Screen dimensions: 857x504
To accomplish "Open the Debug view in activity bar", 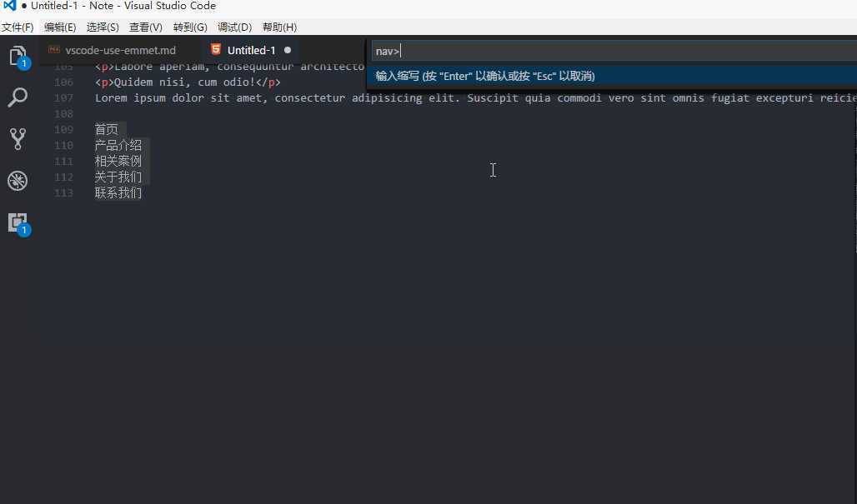I will click(18, 181).
